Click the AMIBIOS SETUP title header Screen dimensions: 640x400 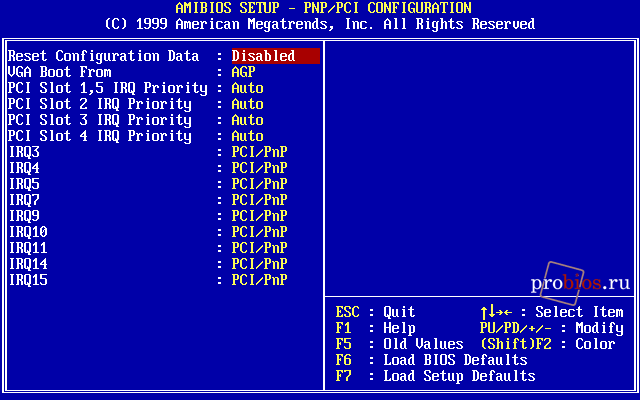pos(324,8)
